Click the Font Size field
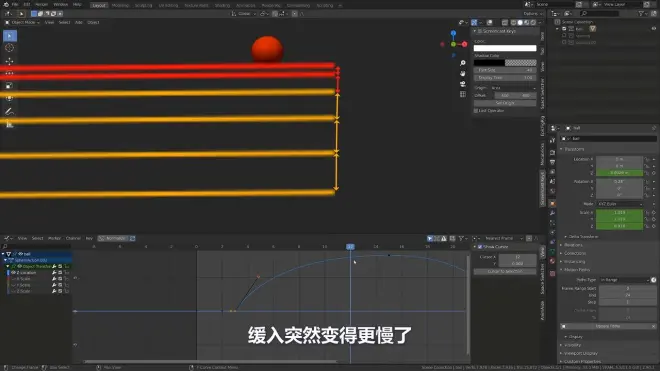660x371 pixels. 505,70
